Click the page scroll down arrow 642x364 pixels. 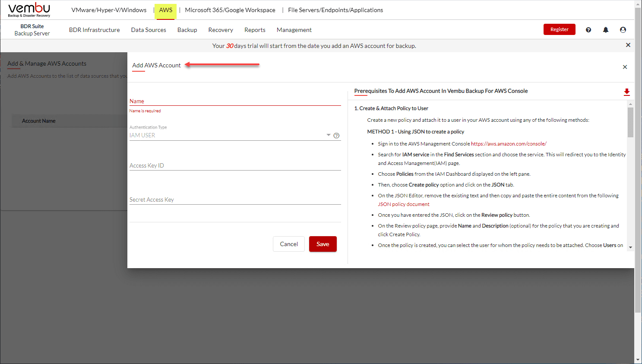point(638,360)
